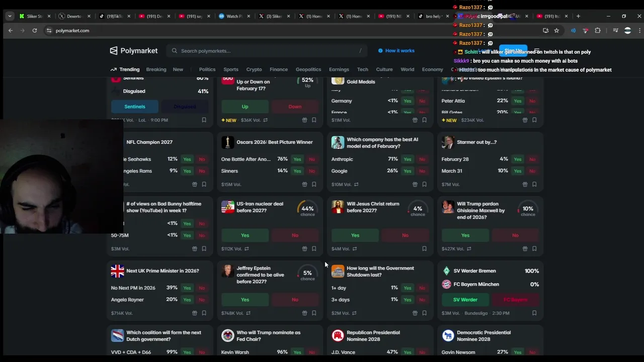Click repeat icon on US-Iran nuclear deal card
Viewport: 644px width, 362px height.
pos(247,249)
